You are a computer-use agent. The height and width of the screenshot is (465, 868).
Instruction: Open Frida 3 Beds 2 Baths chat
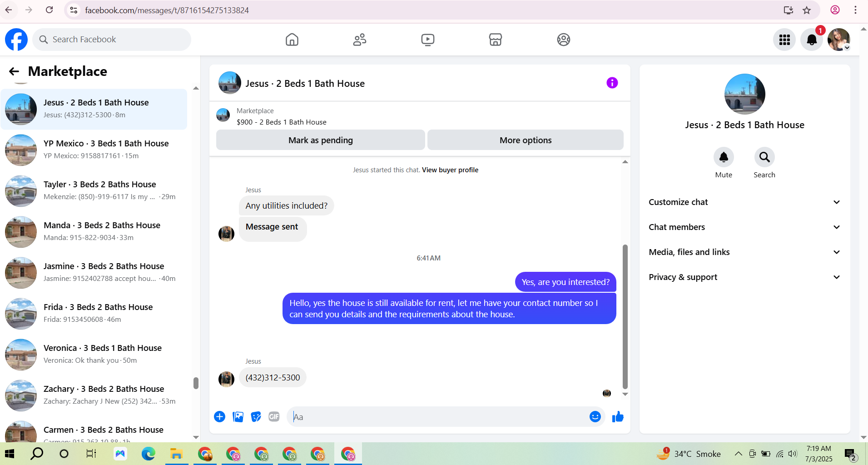[94, 314]
